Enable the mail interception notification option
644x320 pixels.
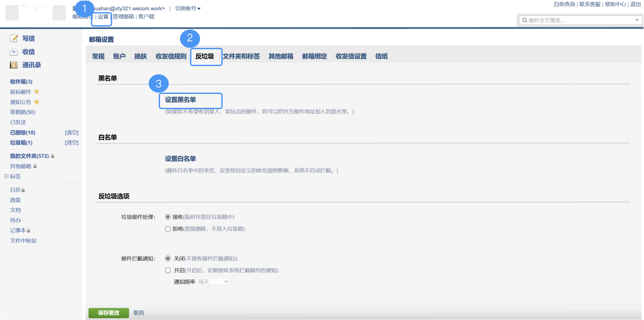click(x=168, y=270)
